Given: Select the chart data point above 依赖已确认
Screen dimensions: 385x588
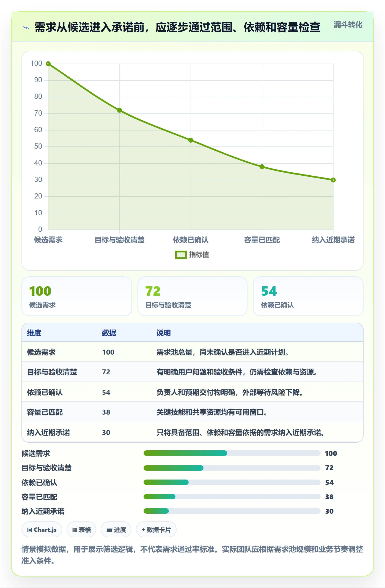Looking at the screenshot, I should tap(191, 140).
